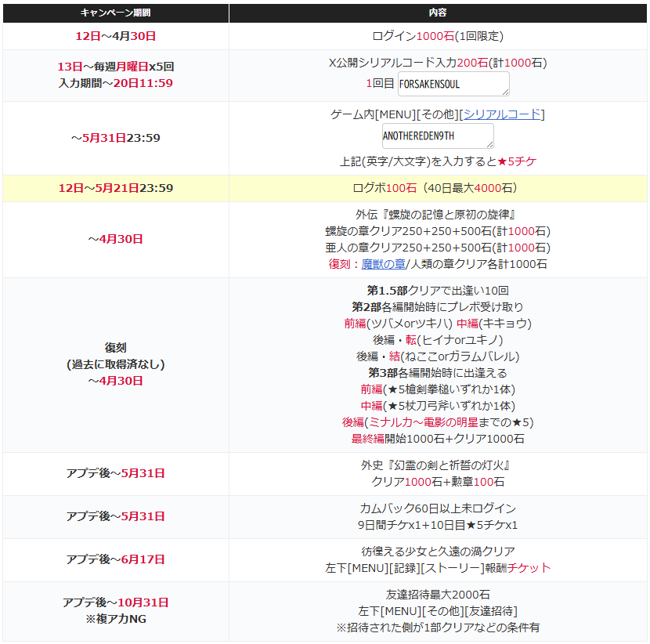Open the シリアルコード link
This screenshot has height=644, width=650.
coord(502,114)
